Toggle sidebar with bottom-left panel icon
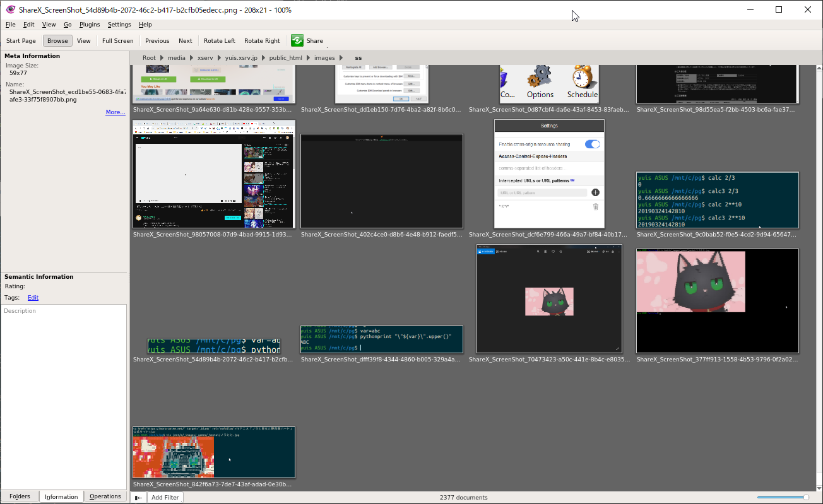This screenshot has width=823, height=504. pos(138,497)
